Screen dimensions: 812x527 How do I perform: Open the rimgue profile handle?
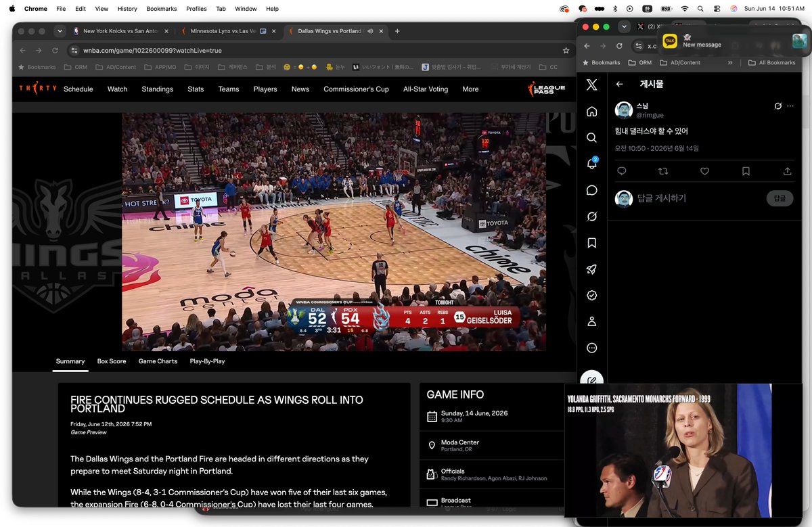[x=650, y=116]
